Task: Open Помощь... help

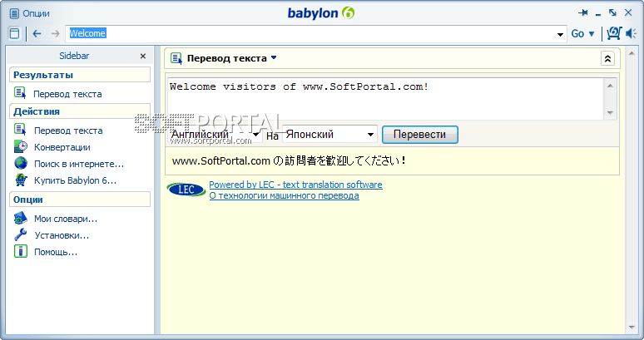Action: tap(56, 252)
